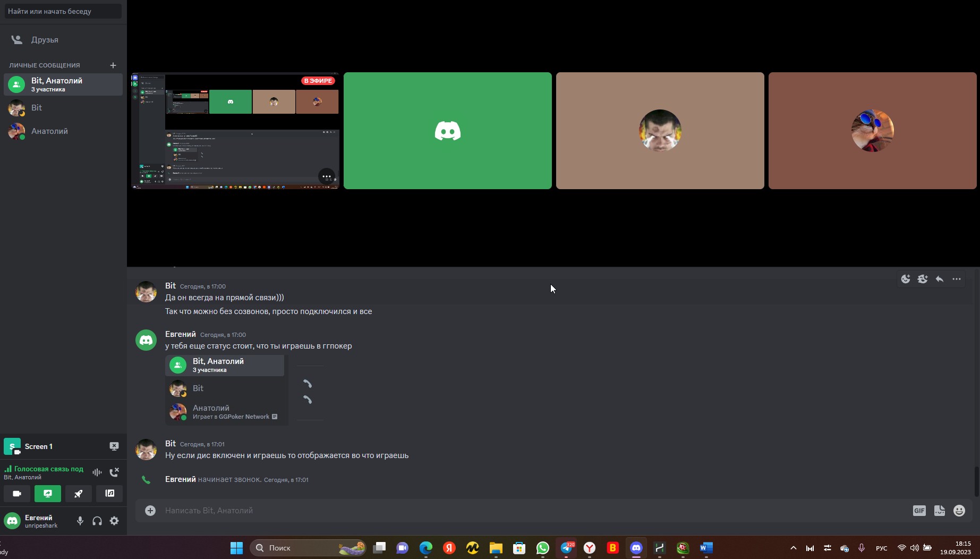980x559 pixels.
Task: Open the volume icon in system tray
Action: [x=914, y=548]
